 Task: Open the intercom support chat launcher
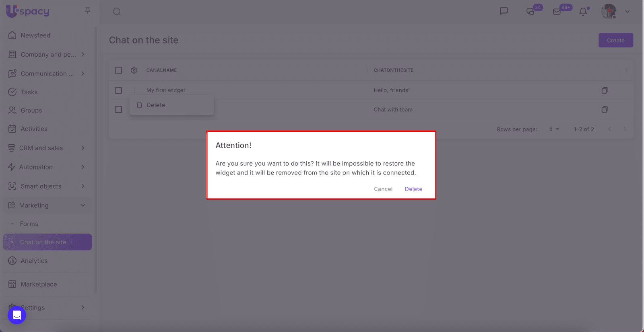(17, 315)
